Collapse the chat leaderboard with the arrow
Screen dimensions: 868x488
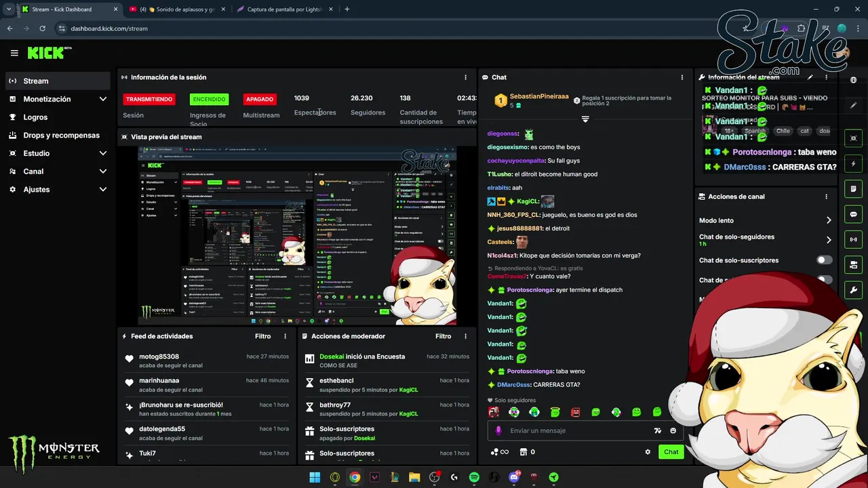(585, 119)
